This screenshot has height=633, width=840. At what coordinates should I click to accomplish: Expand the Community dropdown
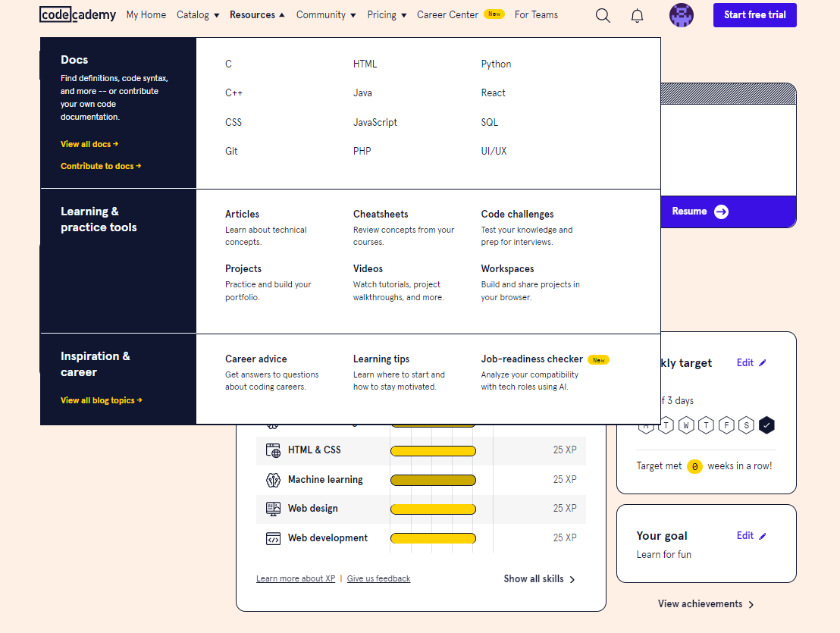click(326, 15)
